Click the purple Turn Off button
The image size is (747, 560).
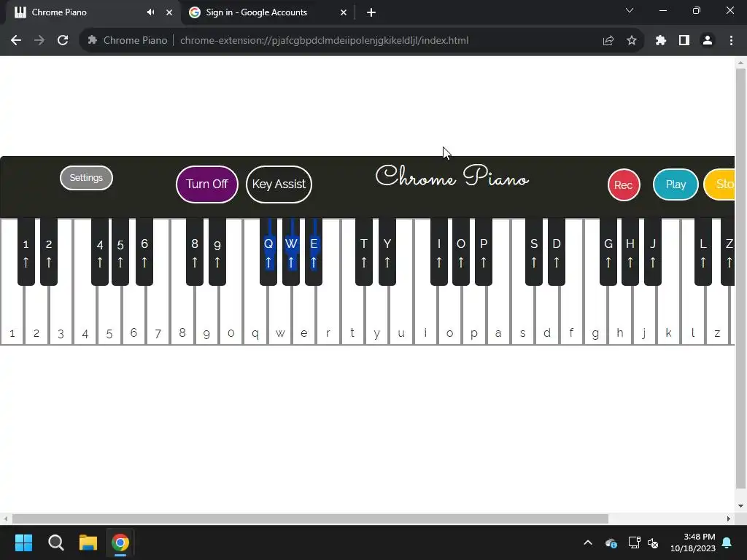coord(206,184)
